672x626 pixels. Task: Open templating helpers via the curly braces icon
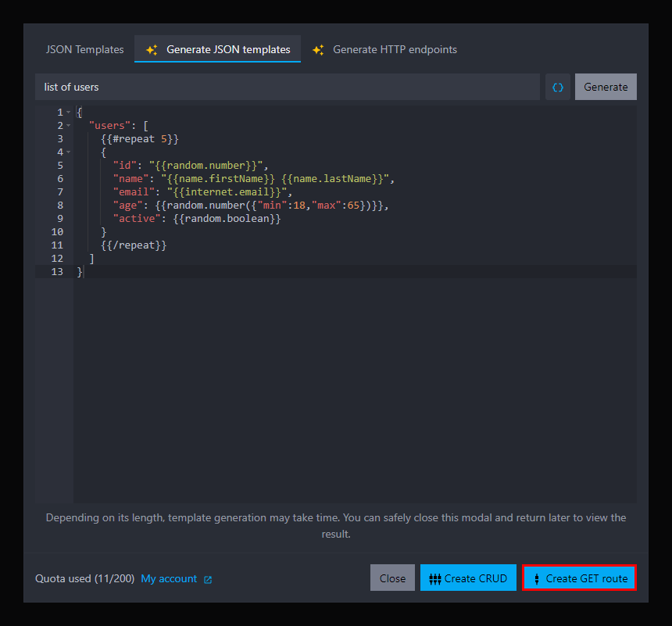557,87
